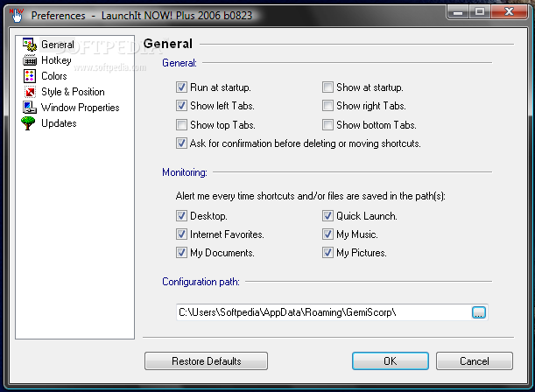Minimize the Preferences window

tap(458, 12)
